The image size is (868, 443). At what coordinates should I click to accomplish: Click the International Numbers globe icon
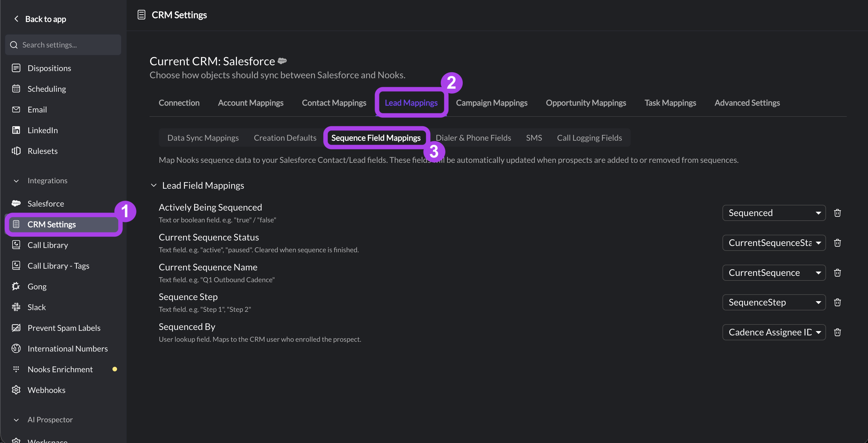tap(16, 348)
